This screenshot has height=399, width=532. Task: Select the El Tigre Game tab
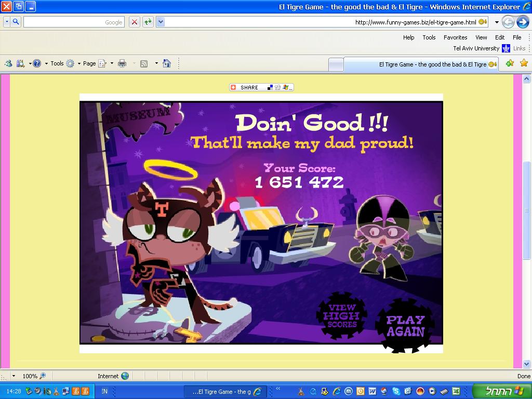click(x=421, y=64)
